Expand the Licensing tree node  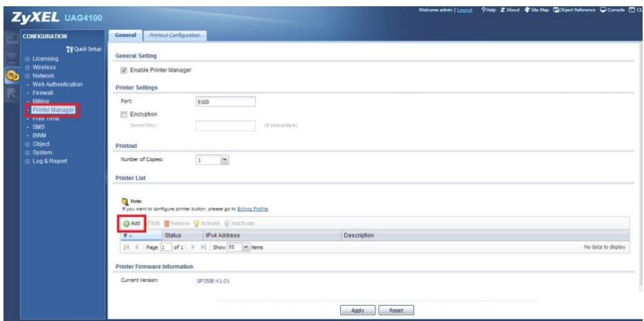click(x=28, y=58)
